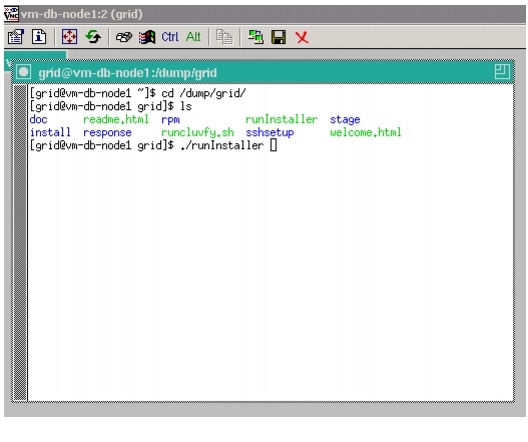
Task: Open terminal window menu button
Action: coord(24,72)
